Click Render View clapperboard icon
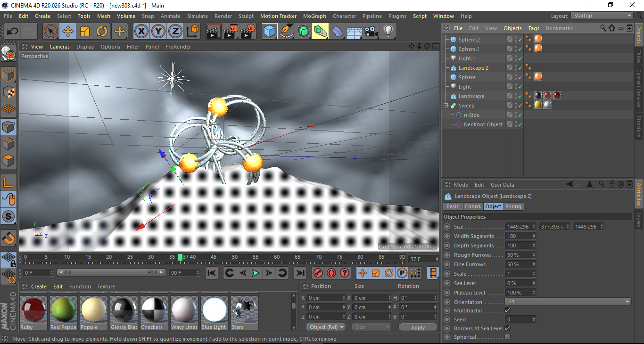Viewport: 644px width, 344px height. coord(214,32)
